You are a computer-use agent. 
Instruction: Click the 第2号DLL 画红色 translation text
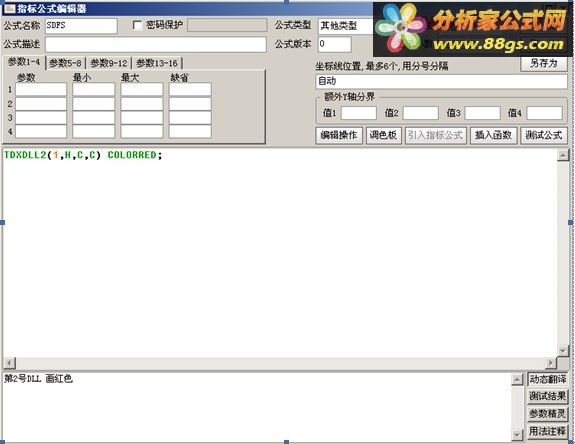click(x=39, y=379)
